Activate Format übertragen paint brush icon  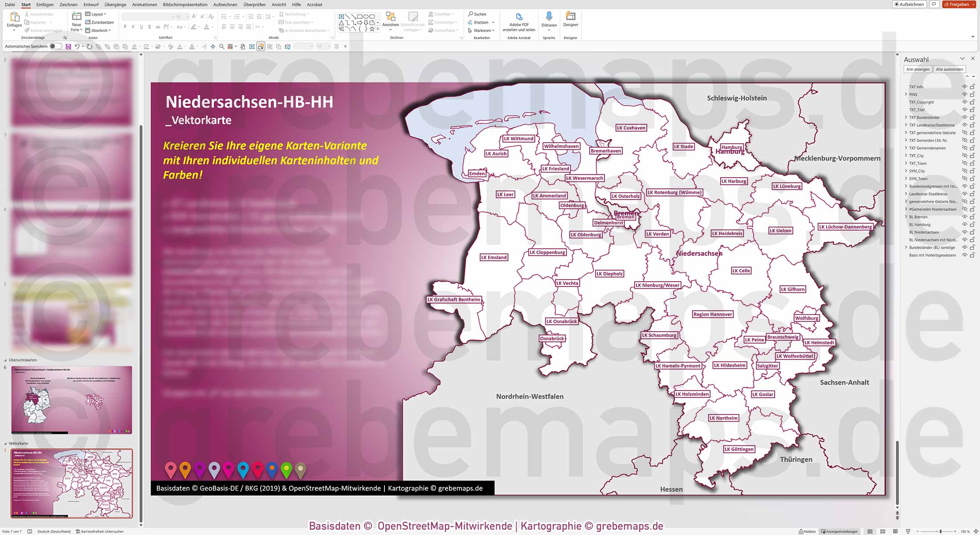[28, 30]
